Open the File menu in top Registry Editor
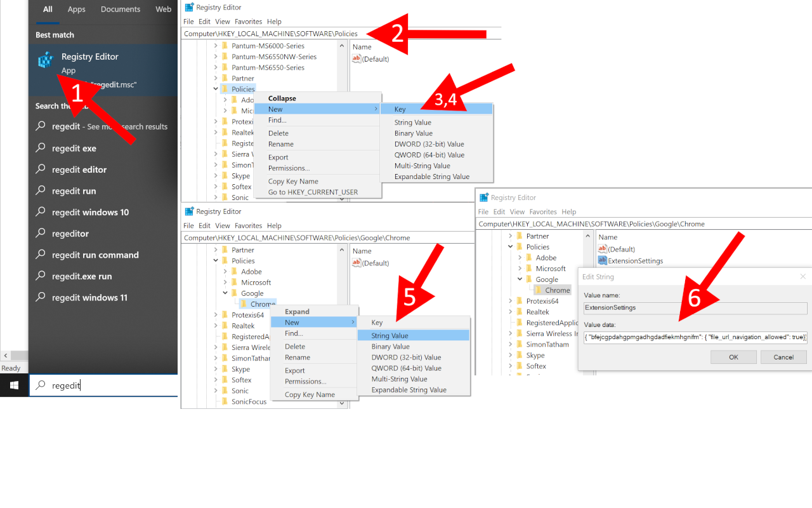This screenshot has height=508, width=812. [x=188, y=22]
